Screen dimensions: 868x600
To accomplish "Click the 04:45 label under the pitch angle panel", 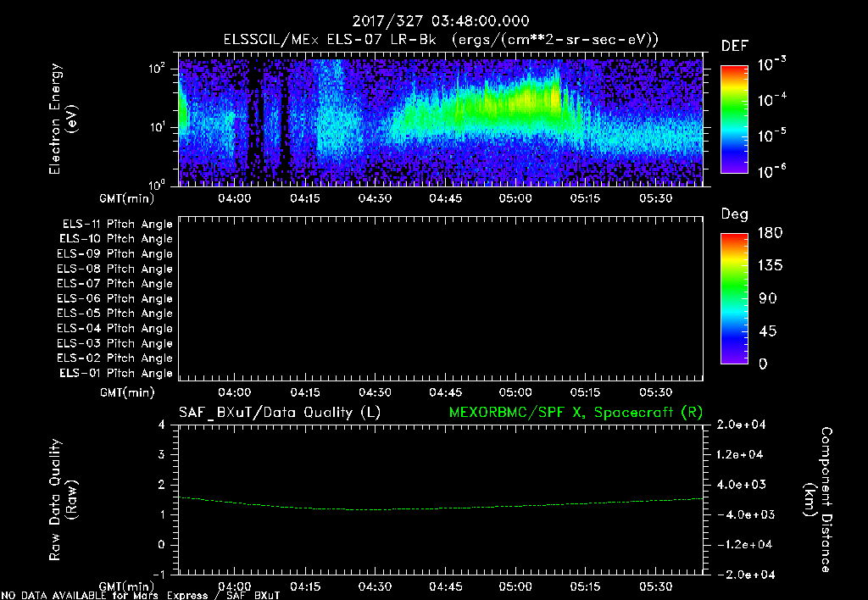I will click(x=446, y=392).
